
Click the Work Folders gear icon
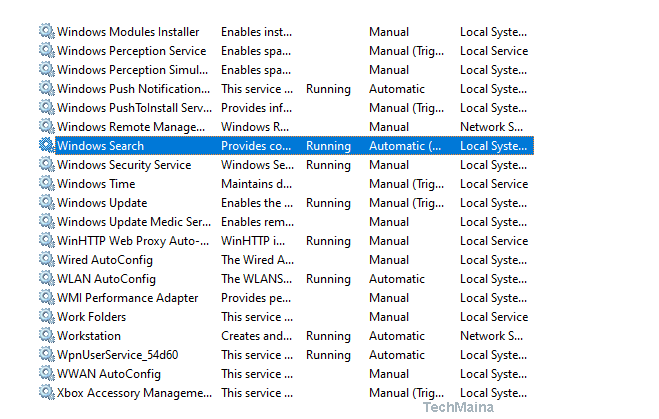pos(47,317)
